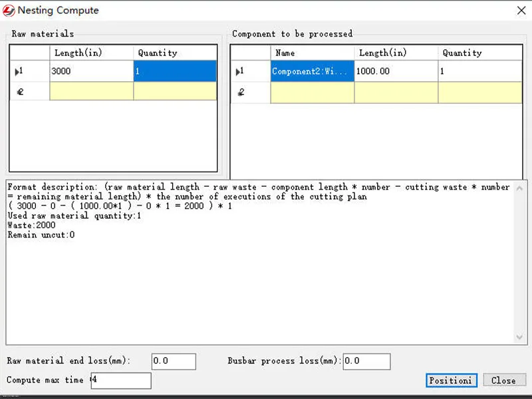Viewport: 532px width, 399px height.
Task: Click empty Length cell in raw materials row 2
Action: point(91,92)
